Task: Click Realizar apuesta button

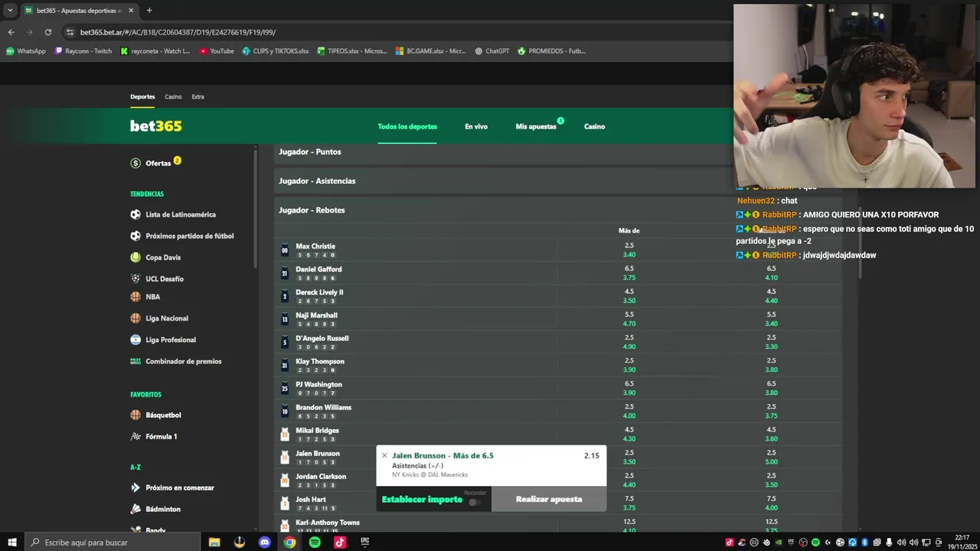Action: [x=549, y=500]
